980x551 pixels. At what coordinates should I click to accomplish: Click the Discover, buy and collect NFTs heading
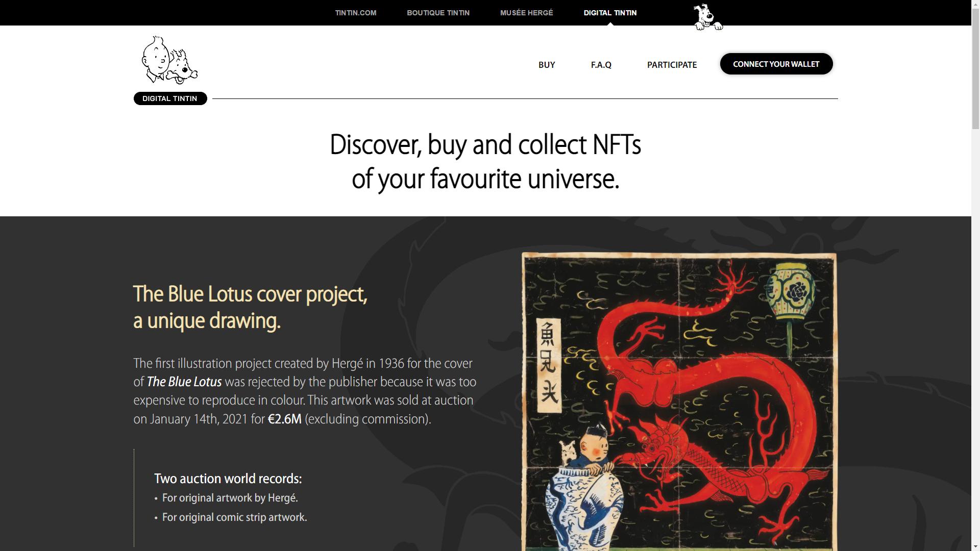485,162
